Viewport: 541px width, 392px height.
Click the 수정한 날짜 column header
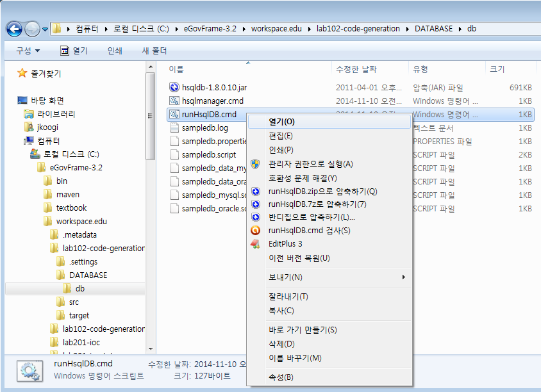[x=356, y=69]
